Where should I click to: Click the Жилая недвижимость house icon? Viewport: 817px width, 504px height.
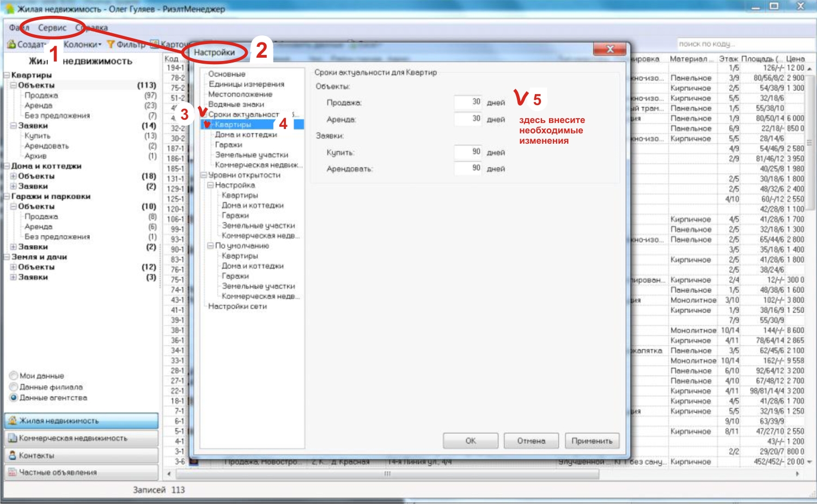tap(13, 421)
